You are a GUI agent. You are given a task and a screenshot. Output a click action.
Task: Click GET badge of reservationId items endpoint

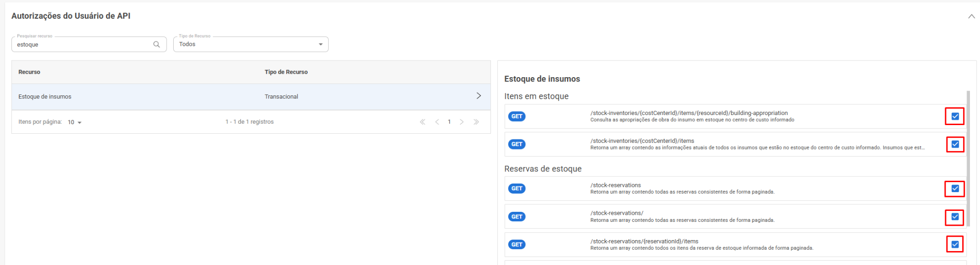coord(517,245)
